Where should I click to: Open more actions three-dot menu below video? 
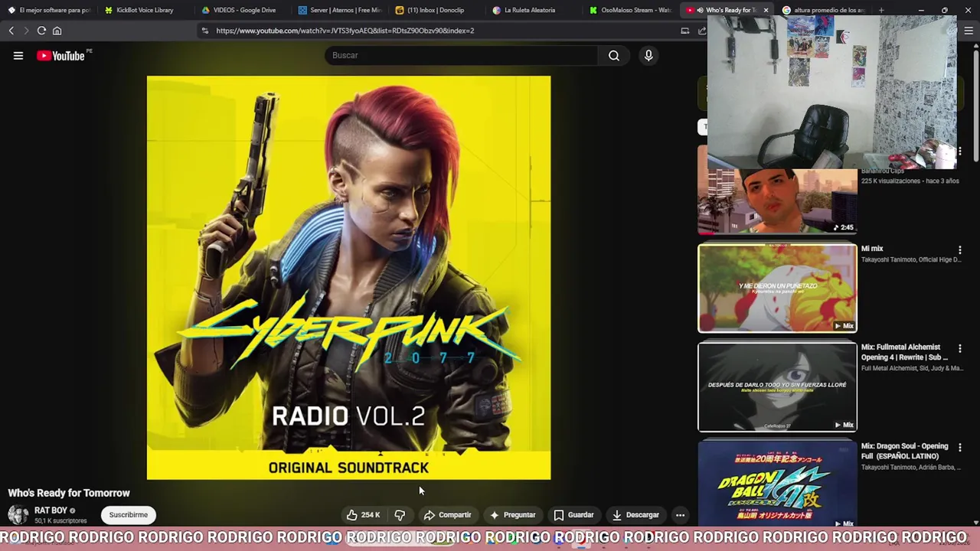[x=680, y=515]
